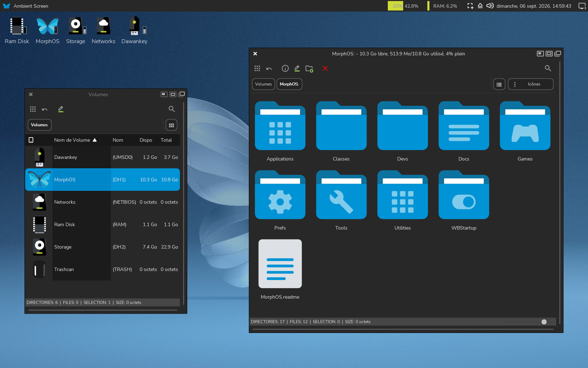The image size is (588, 368).
Task: Toggle list view button beside Icônes
Action: click(x=499, y=84)
